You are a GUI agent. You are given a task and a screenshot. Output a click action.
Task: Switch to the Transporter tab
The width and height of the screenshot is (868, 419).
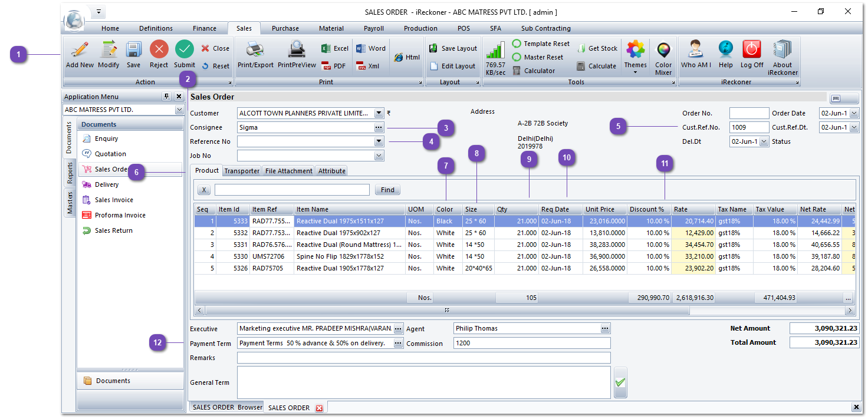pyautogui.click(x=242, y=171)
